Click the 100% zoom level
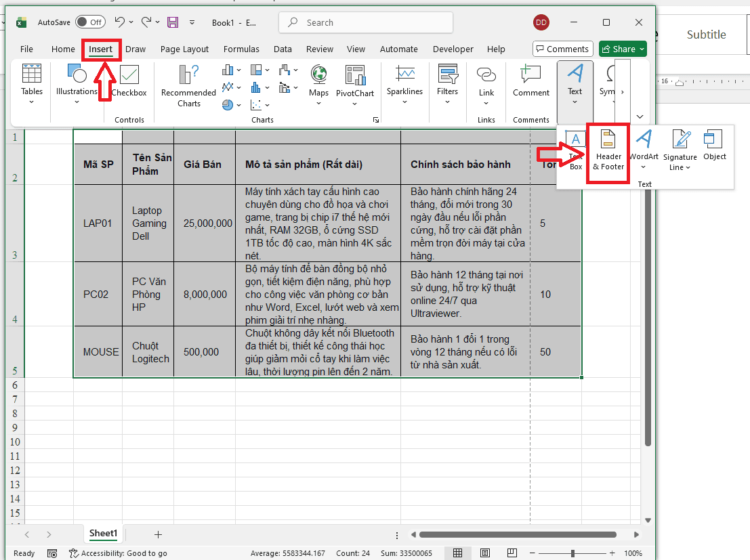Screen dimensions: 750x560 [633, 553]
